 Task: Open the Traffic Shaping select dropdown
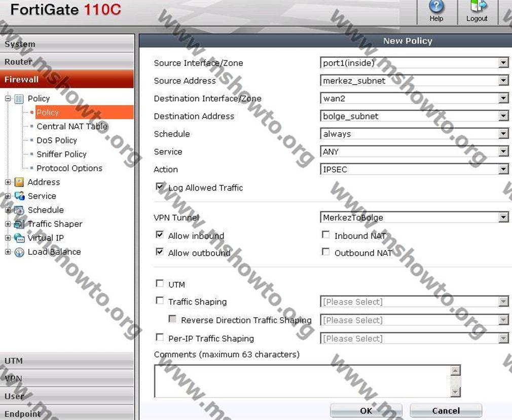pos(414,302)
